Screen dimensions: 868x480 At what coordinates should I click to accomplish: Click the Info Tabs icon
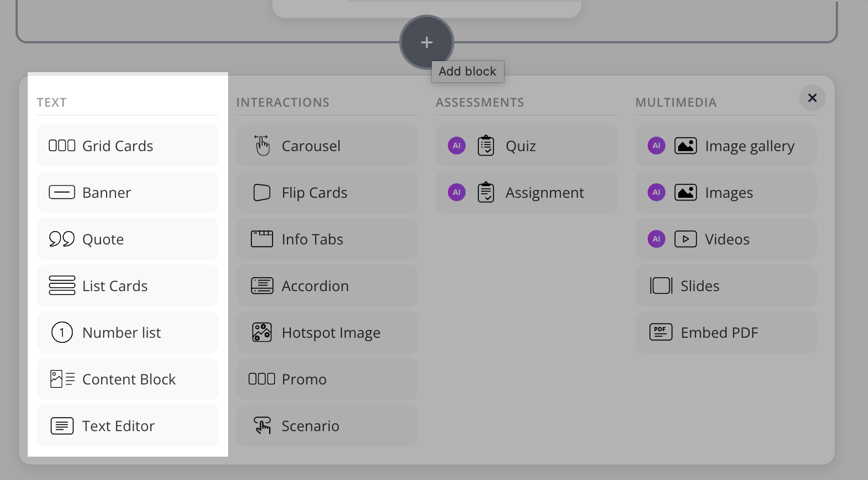pos(262,239)
